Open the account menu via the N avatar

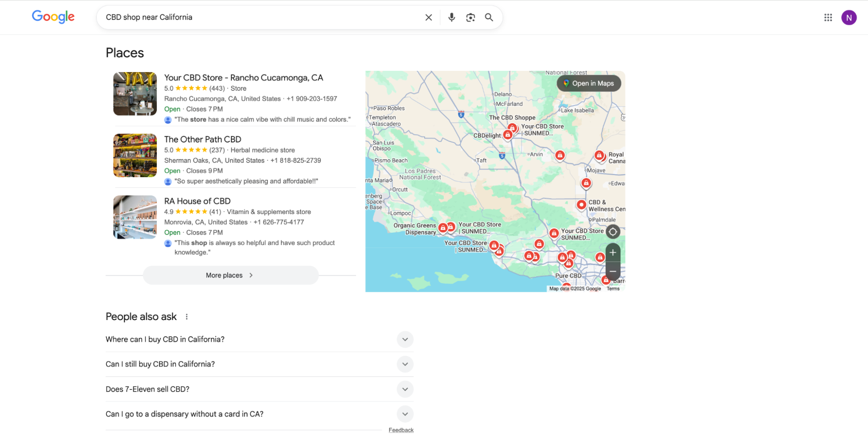point(849,17)
